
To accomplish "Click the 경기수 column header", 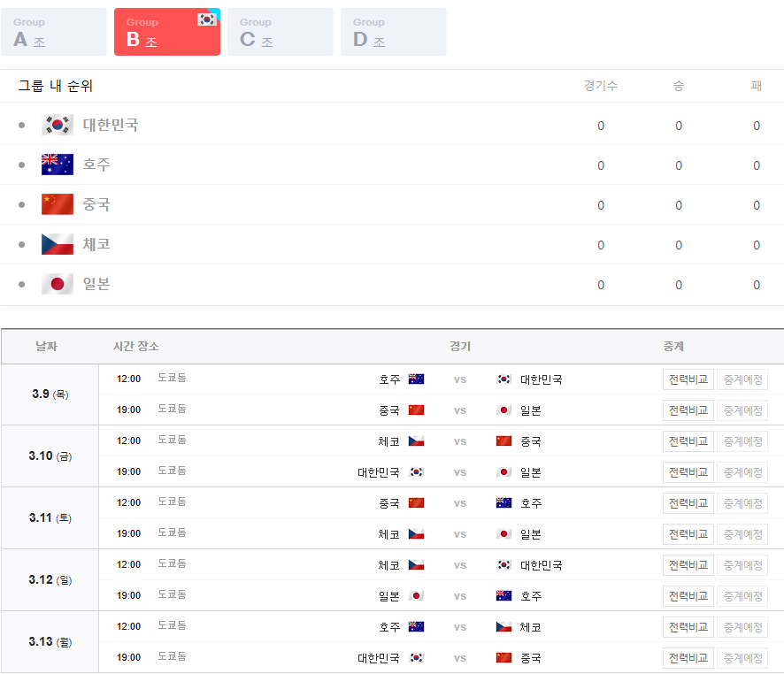I will point(601,86).
